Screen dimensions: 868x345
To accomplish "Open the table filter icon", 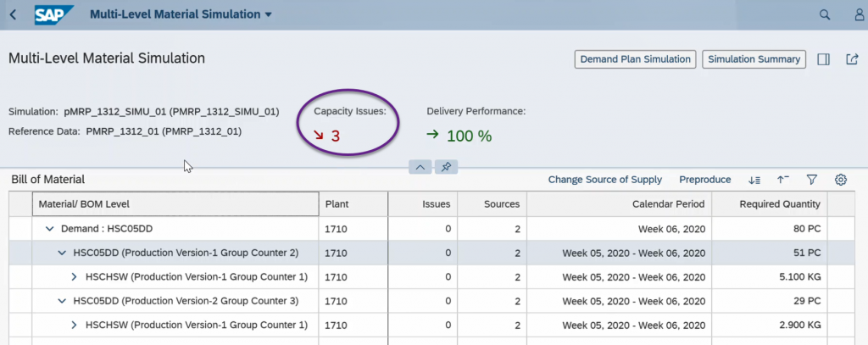I will point(812,180).
